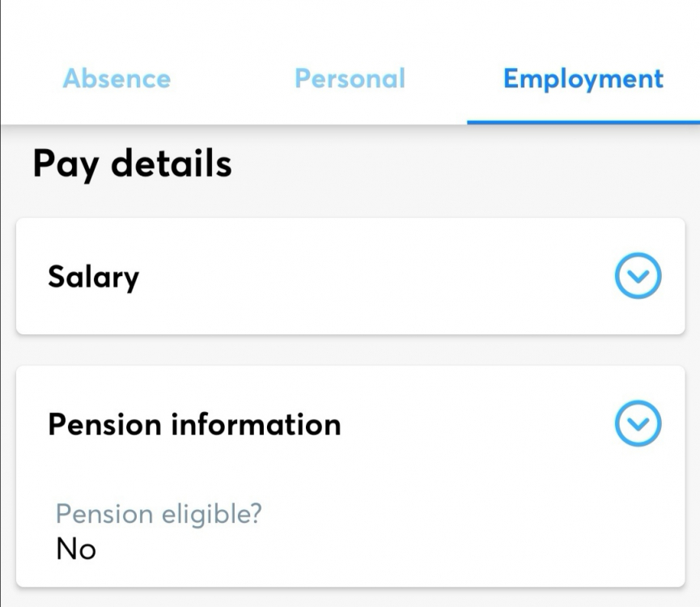Expand the Salary section chevron
This screenshot has width=700, height=607.
(x=638, y=277)
